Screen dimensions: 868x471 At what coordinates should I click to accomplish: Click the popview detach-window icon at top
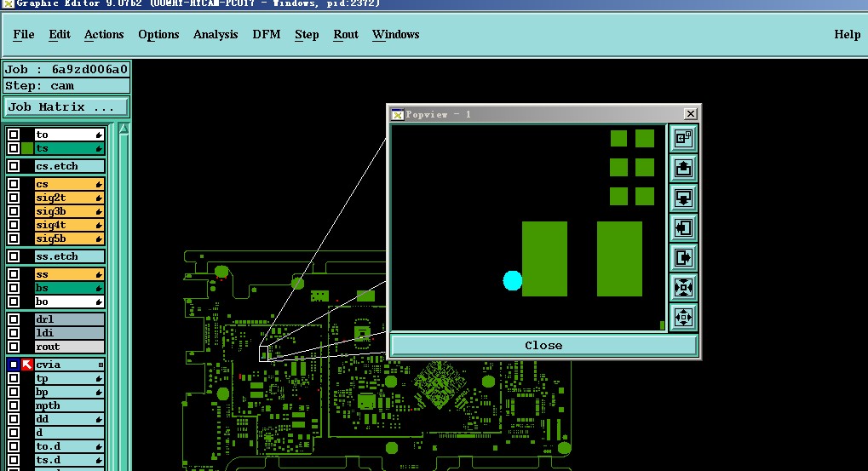[683, 138]
